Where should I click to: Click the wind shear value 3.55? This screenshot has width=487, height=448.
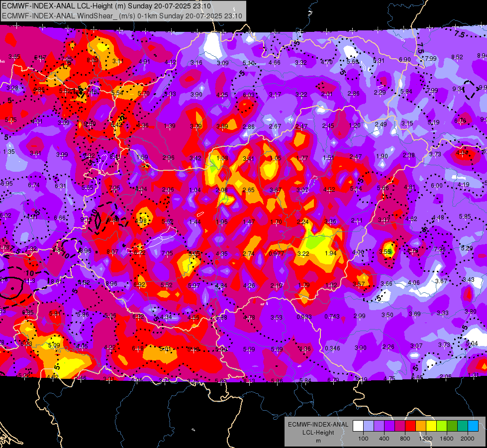[385, 251]
